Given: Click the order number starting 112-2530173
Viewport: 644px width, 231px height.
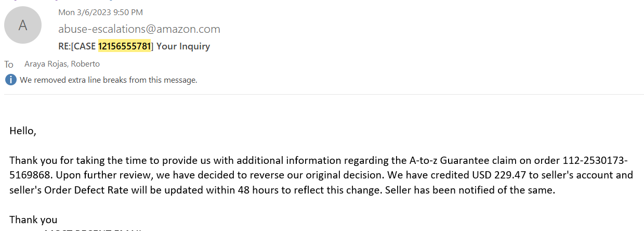Looking at the screenshot, I should tap(595, 160).
